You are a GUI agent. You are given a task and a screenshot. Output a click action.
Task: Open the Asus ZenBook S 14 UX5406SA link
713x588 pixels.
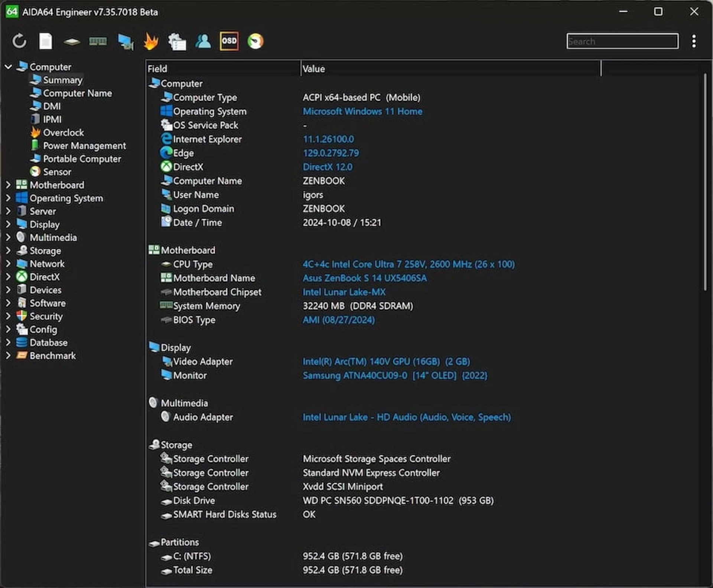point(365,278)
